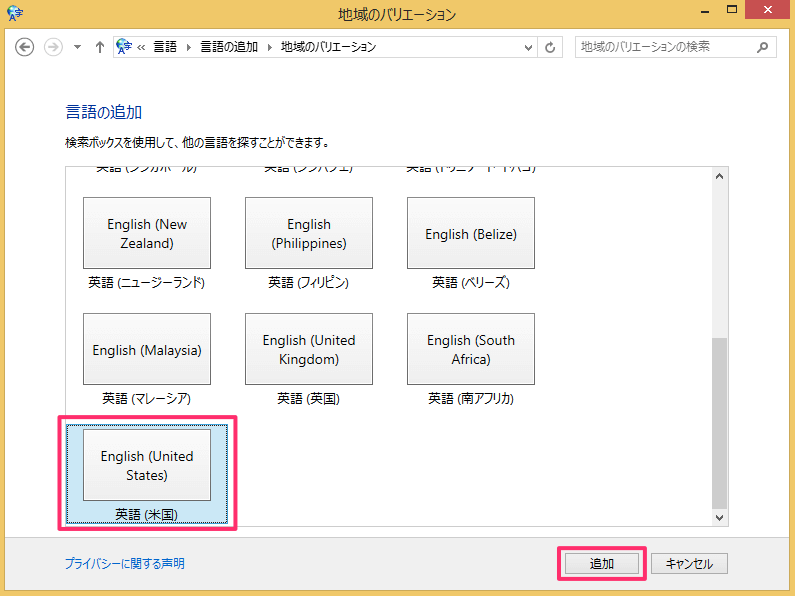Screen dimensions: 795x596
Task: Select the English (New Zealand) tile
Action: click(x=147, y=233)
